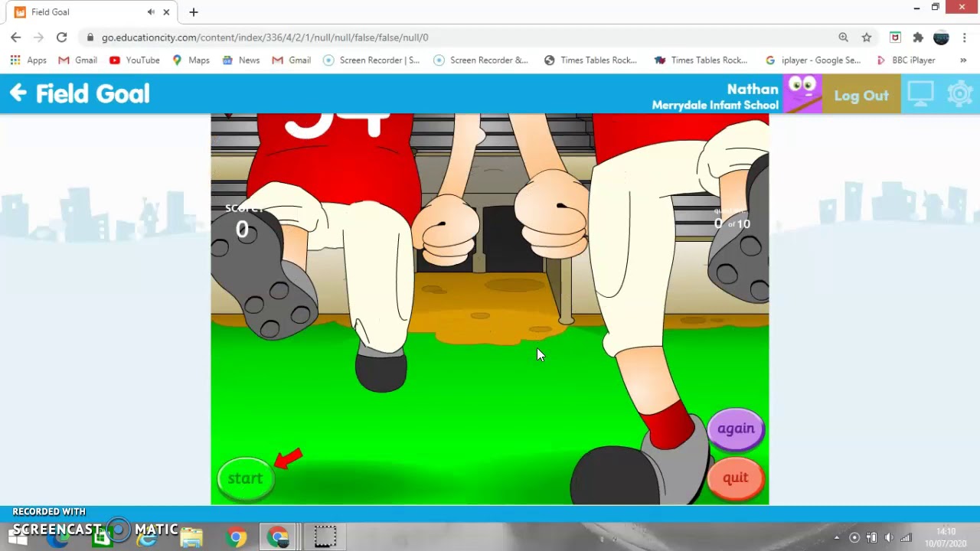
Task: Click the browser back arrow
Action: (x=16, y=37)
